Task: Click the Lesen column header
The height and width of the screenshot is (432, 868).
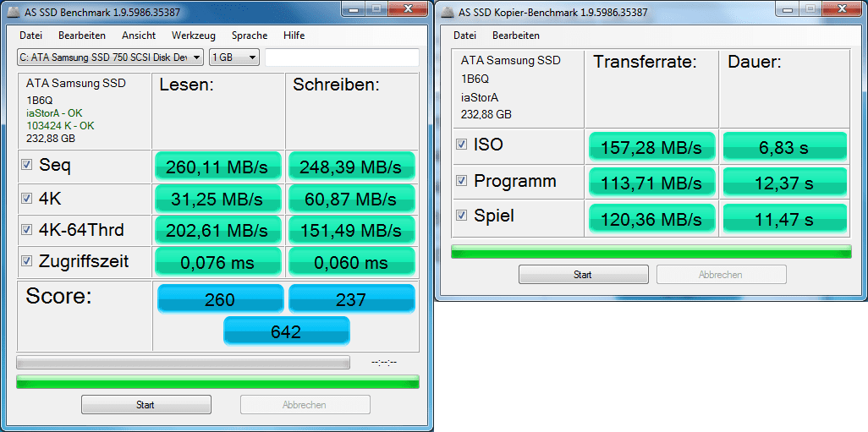Action: coord(187,85)
